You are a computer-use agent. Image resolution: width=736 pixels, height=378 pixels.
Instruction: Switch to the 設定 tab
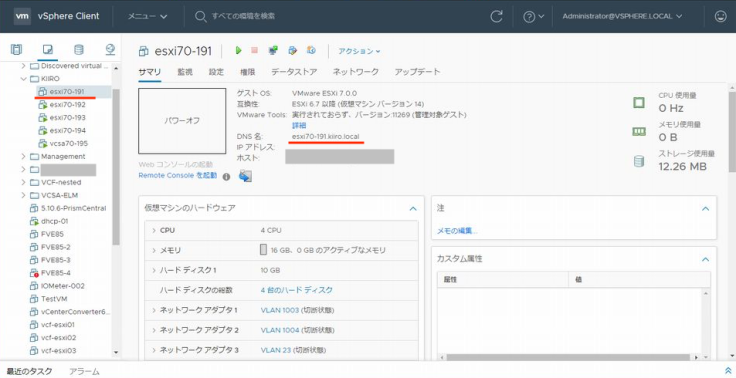[x=216, y=72]
